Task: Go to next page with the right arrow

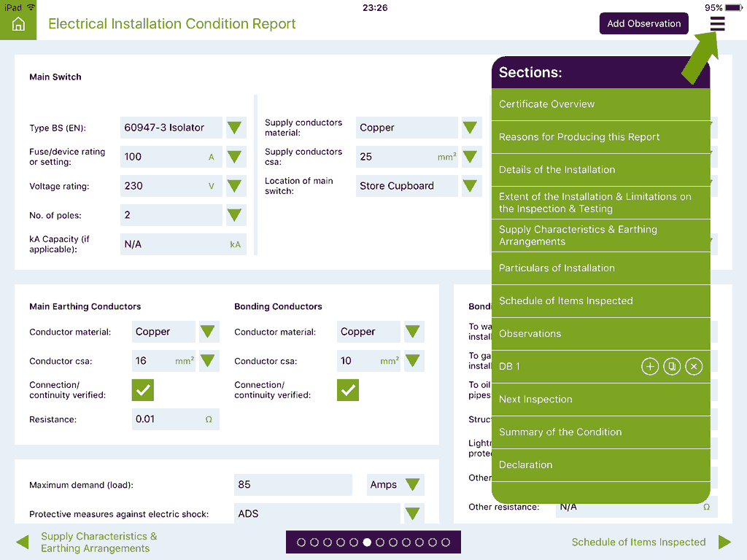Action: [724, 542]
